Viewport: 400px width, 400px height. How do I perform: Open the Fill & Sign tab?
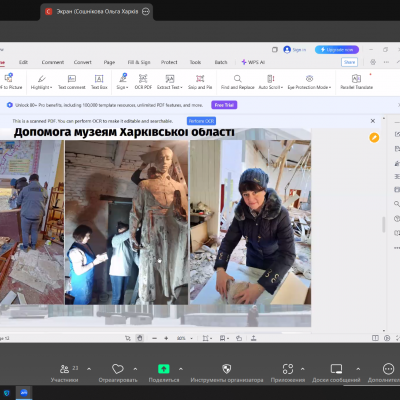[x=139, y=62]
